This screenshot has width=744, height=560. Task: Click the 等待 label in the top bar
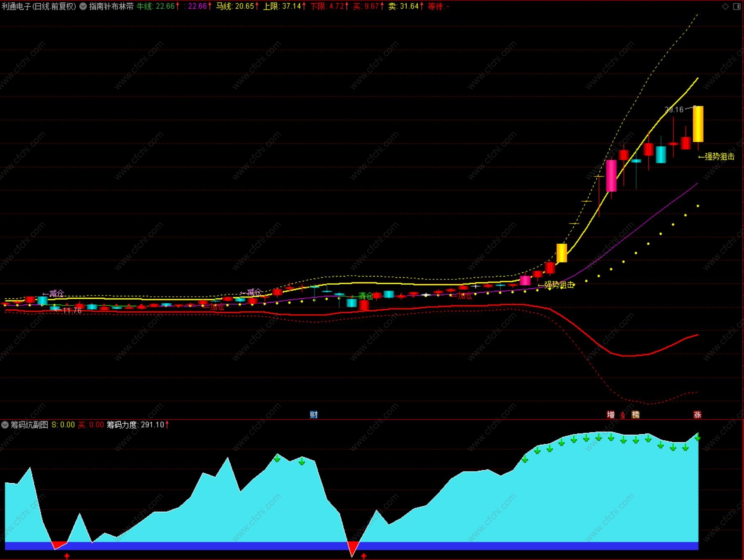[435, 6]
